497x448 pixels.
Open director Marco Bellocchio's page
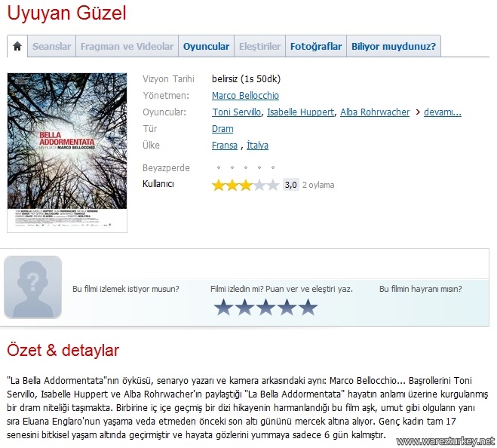click(245, 96)
